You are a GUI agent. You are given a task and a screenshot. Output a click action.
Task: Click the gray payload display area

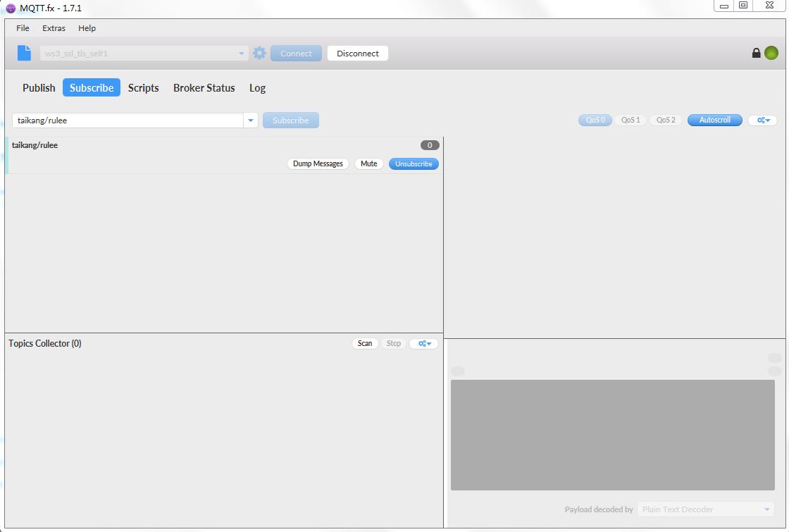click(x=612, y=435)
